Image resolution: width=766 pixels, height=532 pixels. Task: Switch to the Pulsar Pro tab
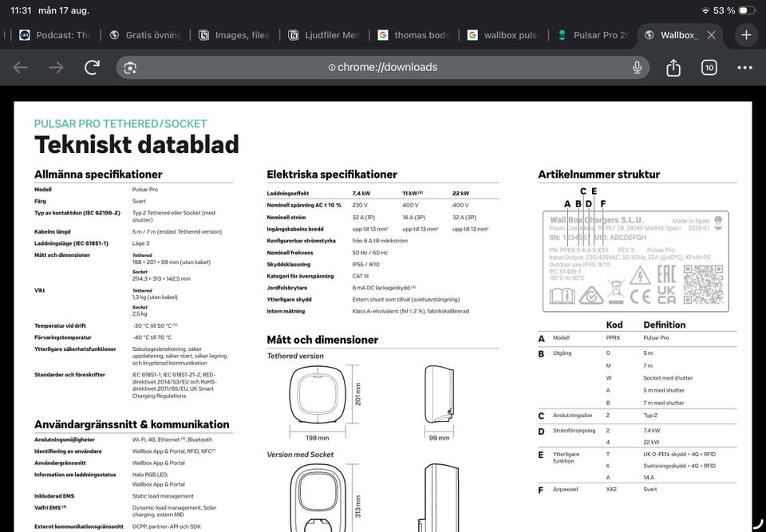coord(593,35)
